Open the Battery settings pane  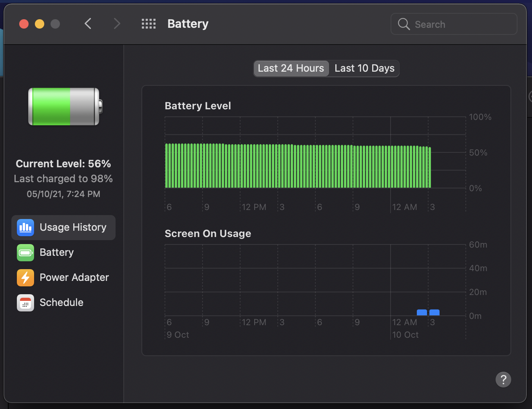[x=63, y=253]
